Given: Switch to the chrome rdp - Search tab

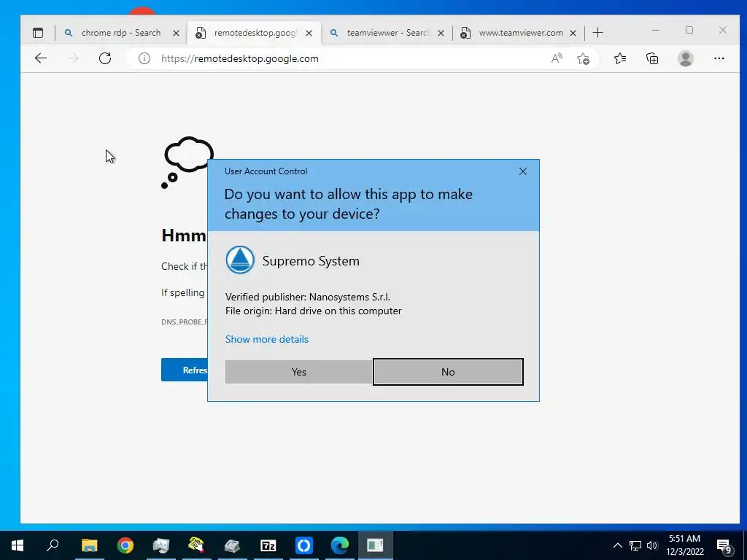Looking at the screenshot, I should (121, 33).
